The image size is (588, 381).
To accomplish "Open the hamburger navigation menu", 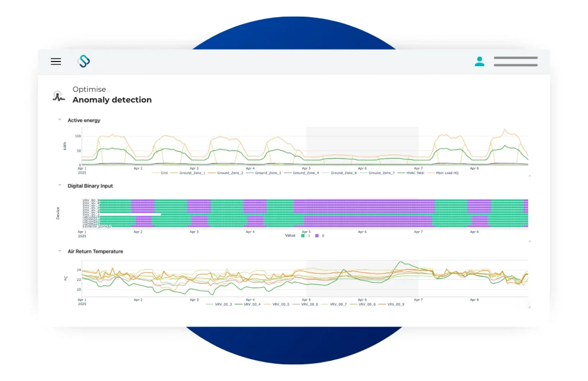I will pos(56,61).
